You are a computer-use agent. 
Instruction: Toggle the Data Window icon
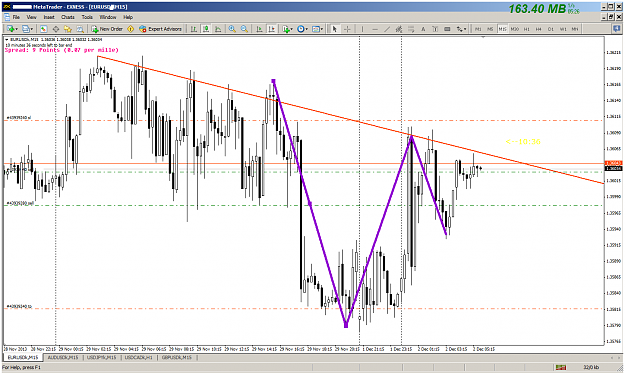click(56, 29)
